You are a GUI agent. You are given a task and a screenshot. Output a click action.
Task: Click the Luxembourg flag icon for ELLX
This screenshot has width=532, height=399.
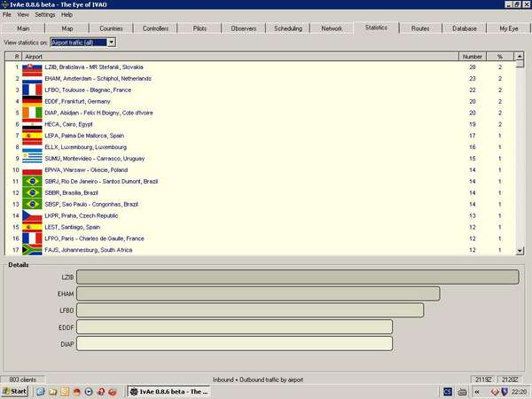coord(32,148)
